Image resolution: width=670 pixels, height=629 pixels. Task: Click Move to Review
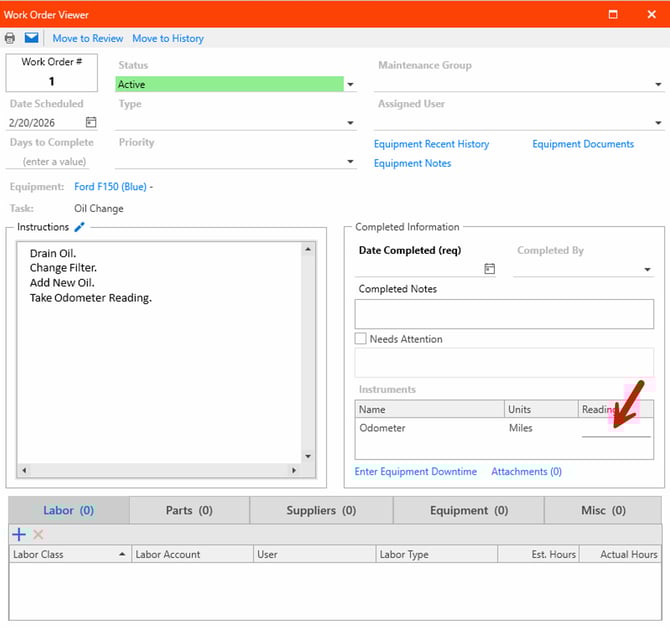(88, 38)
